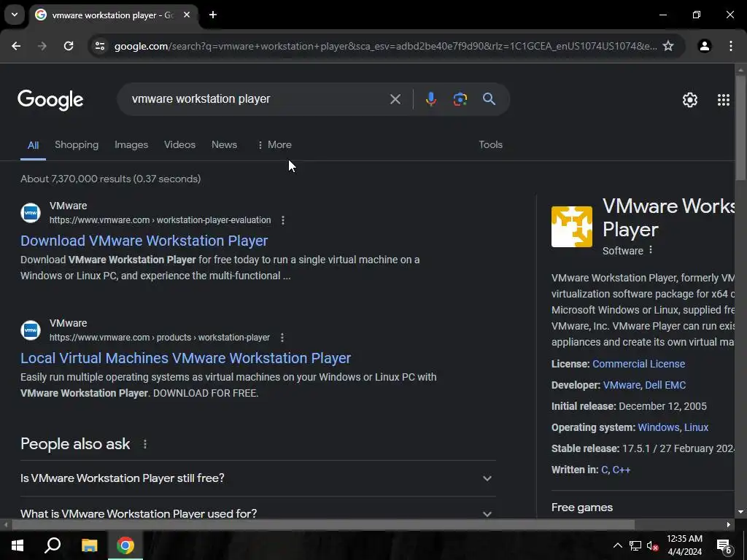Open the VMware developer link

tap(622, 385)
